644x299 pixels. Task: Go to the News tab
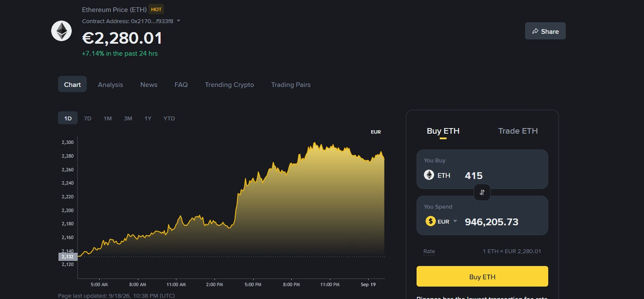149,84
